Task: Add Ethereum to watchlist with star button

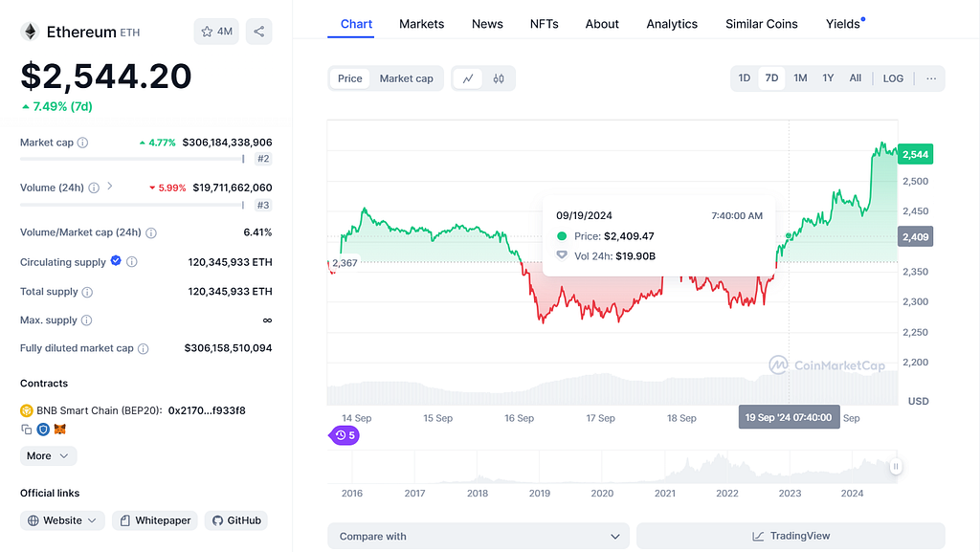Action: click(x=216, y=32)
